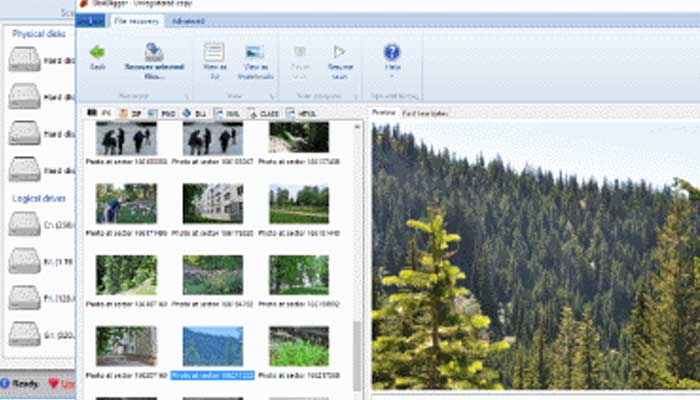This screenshot has width=700, height=400.
Task: Click caption under white apartment building photo
Action: (212, 233)
